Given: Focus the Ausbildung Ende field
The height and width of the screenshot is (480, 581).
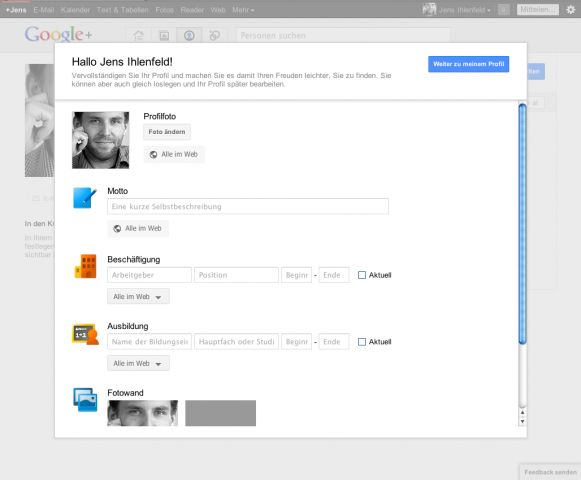Looking at the screenshot, I should click(334, 342).
